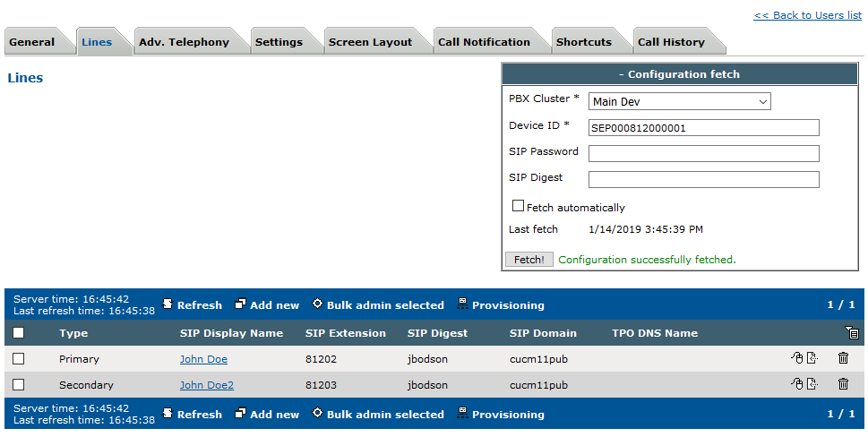Image resolution: width=868 pixels, height=437 pixels.
Task: Click the mouse icon in the Secondary row
Action: tap(796, 383)
